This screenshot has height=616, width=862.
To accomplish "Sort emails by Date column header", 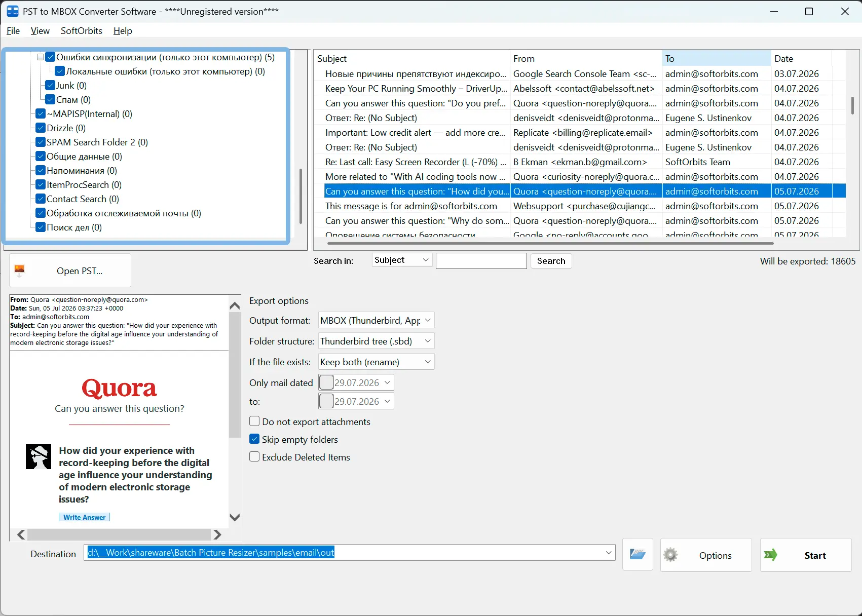I will pyautogui.click(x=802, y=59).
